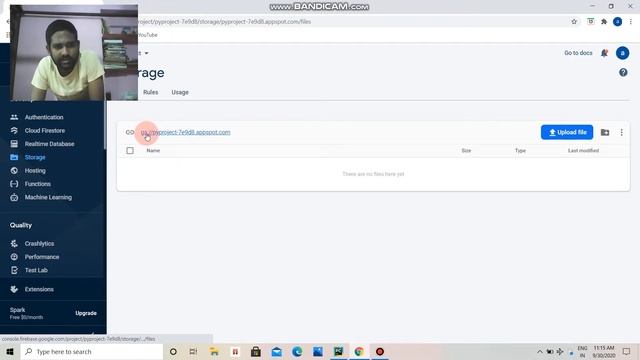Open the Machine Learning section
Screen dimensions: 640x360
[48, 197]
